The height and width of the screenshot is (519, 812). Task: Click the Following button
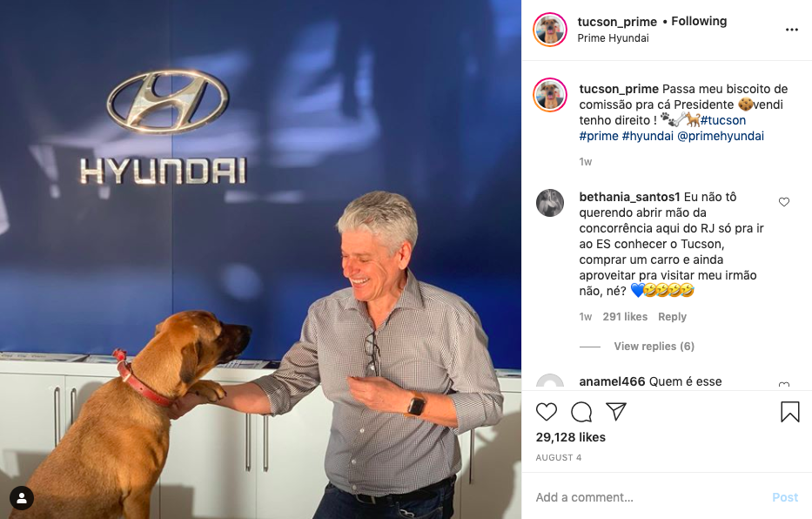click(x=699, y=21)
